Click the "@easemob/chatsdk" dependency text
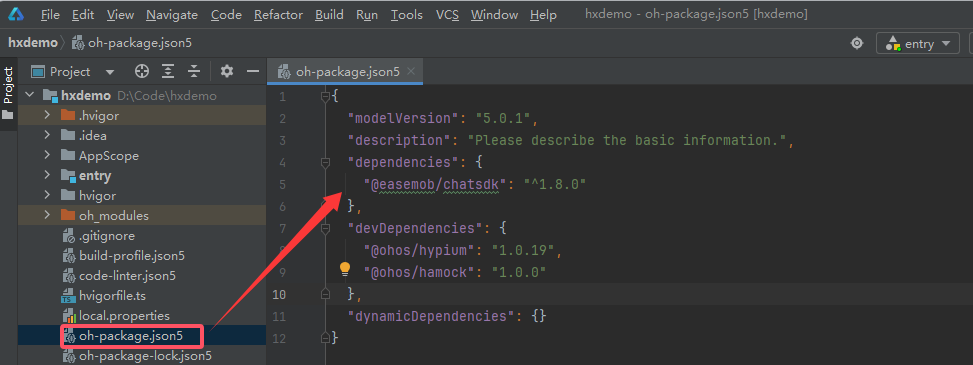The width and height of the screenshot is (973, 365). [x=436, y=184]
